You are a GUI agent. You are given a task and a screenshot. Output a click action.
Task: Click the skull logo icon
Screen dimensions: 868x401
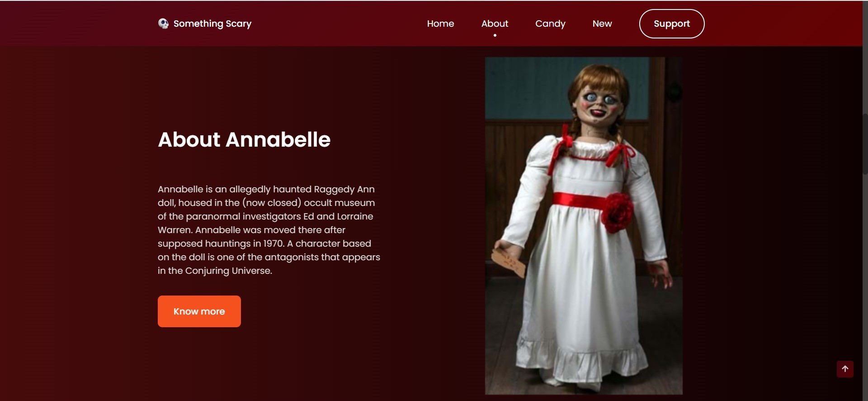click(x=163, y=24)
